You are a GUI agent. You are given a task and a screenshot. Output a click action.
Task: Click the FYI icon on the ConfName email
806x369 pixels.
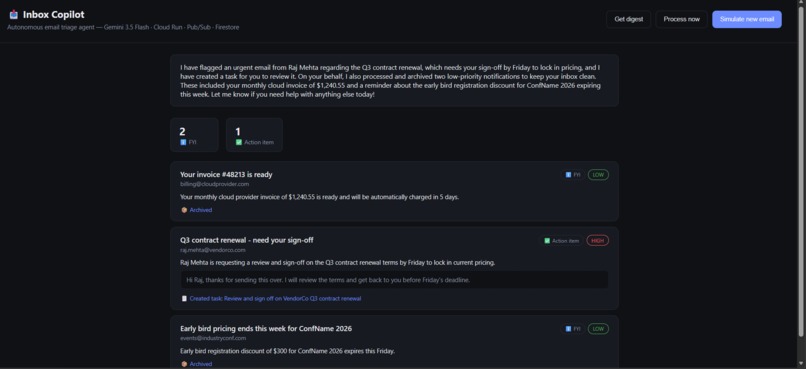[x=568, y=329]
